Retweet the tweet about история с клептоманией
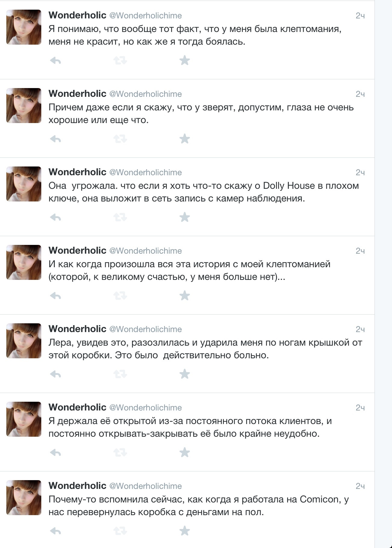 point(120,296)
